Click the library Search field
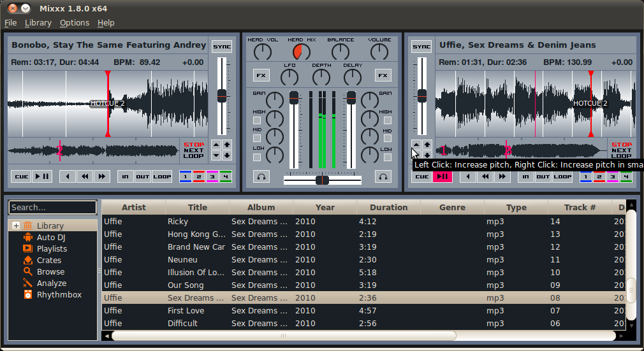644x351 pixels. point(52,207)
